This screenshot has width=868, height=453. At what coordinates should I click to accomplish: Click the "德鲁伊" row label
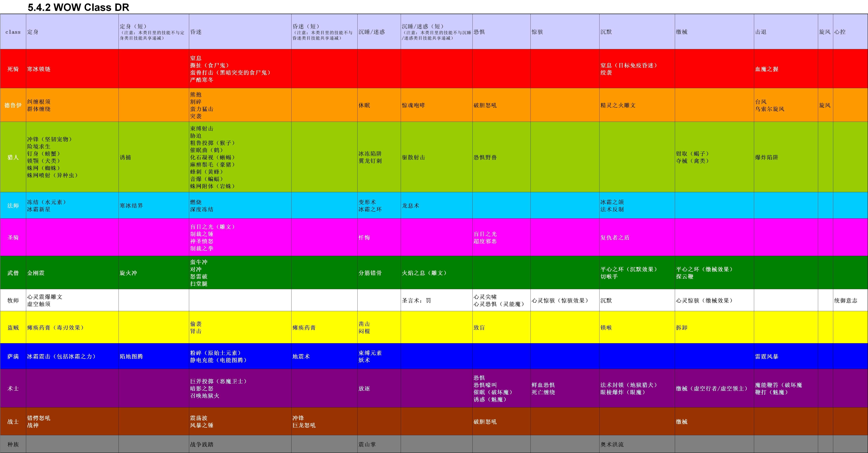pos(13,105)
